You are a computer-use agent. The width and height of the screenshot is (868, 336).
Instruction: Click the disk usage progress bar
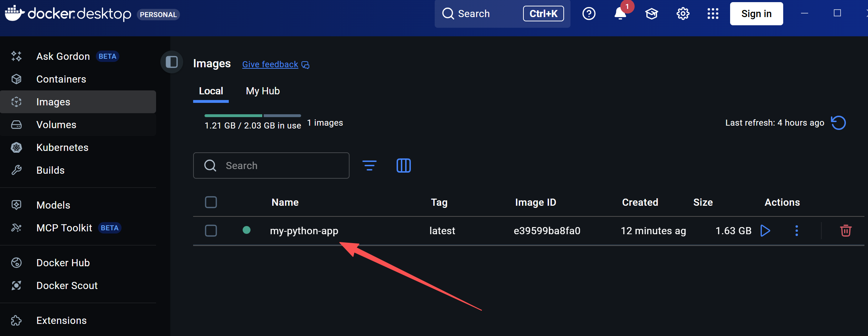tap(253, 116)
